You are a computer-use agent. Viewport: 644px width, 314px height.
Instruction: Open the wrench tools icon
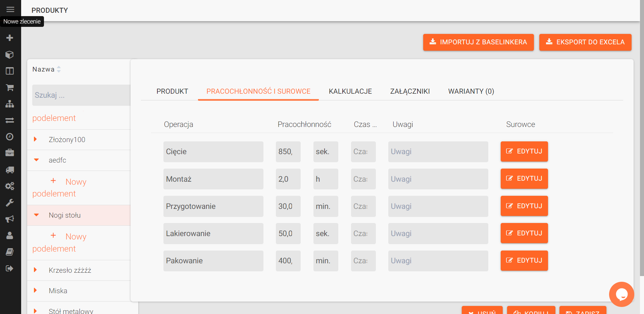(x=10, y=203)
